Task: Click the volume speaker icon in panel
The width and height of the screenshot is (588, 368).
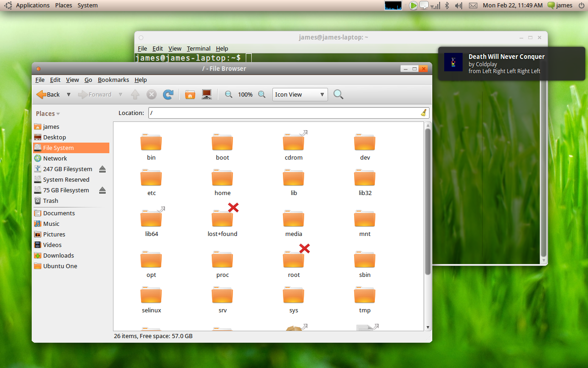Action: coord(458,6)
